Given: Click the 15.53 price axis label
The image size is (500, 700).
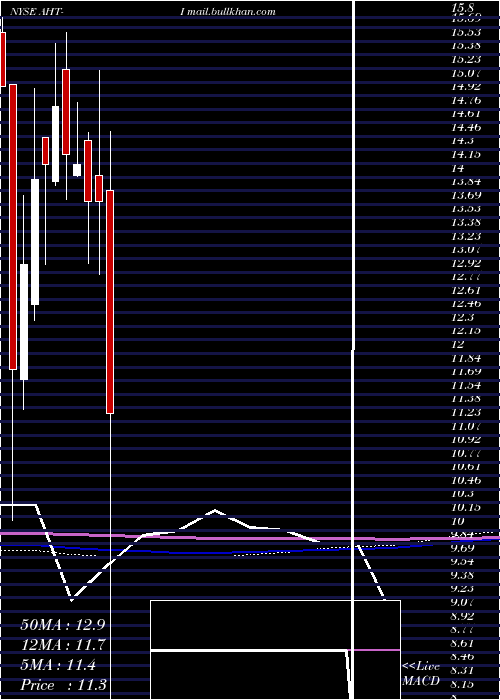Looking at the screenshot, I should pyautogui.click(x=466, y=33).
